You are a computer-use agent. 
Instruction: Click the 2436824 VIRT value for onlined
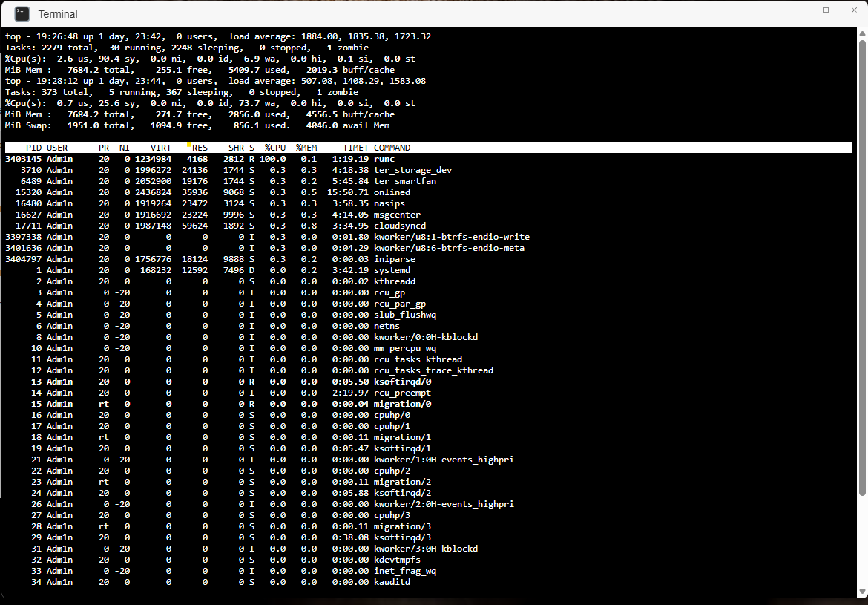[154, 192]
